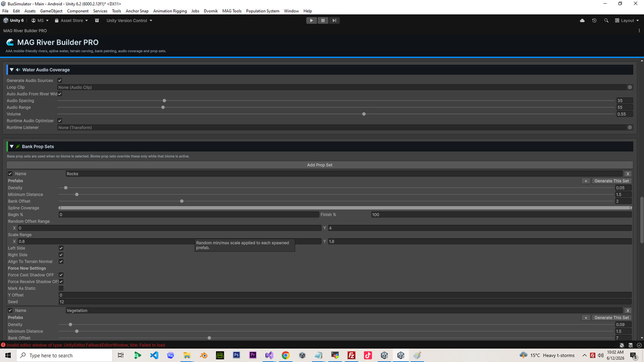This screenshot has height=362, width=644.
Task: Add a prefab with Rocks plus button
Action: tap(586, 181)
